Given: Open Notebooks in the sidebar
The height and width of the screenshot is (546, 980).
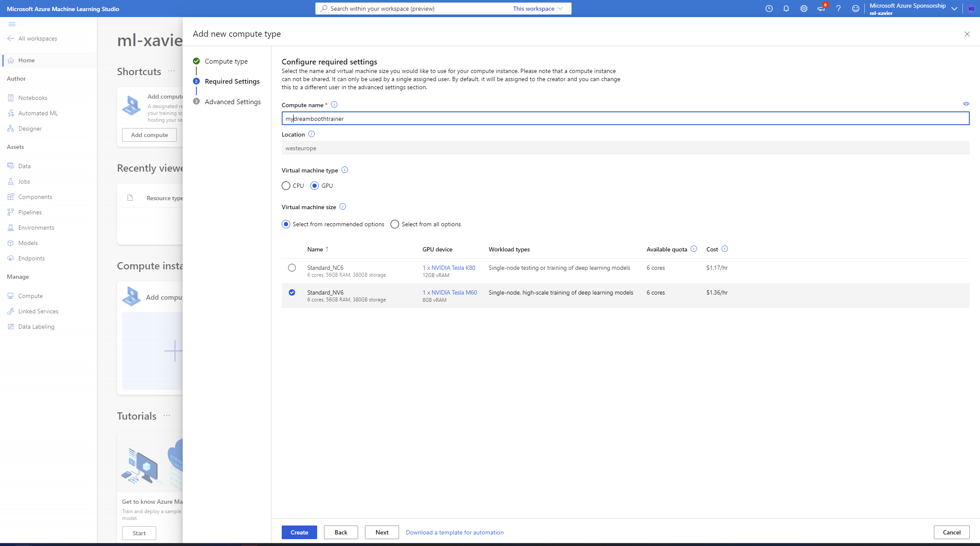Looking at the screenshot, I should click(x=33, y=98).
